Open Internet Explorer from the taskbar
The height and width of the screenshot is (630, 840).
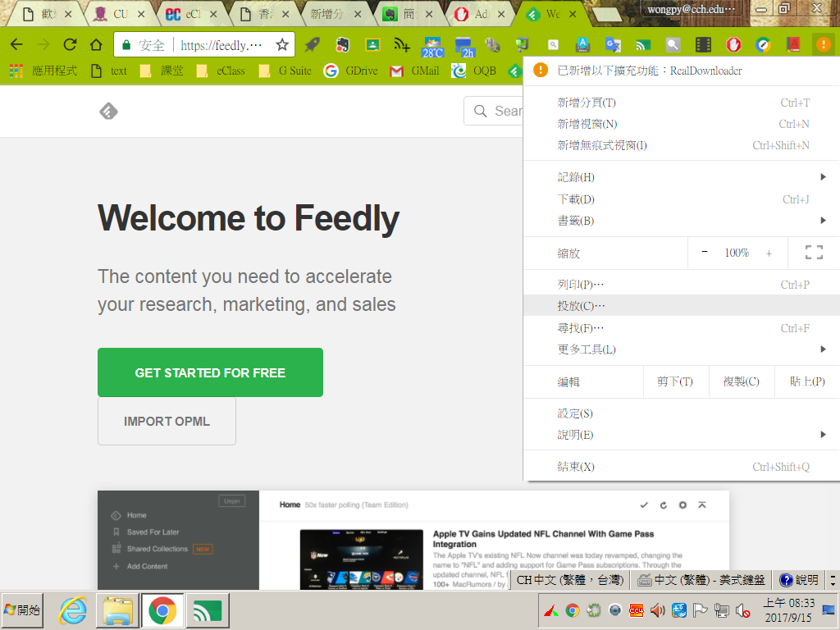(74, 610)
